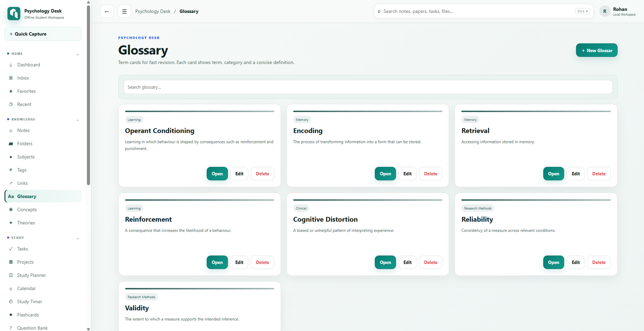Screen dimensions: 644x331
Task: Delete the Reliability term
Action: pos(599,262)
